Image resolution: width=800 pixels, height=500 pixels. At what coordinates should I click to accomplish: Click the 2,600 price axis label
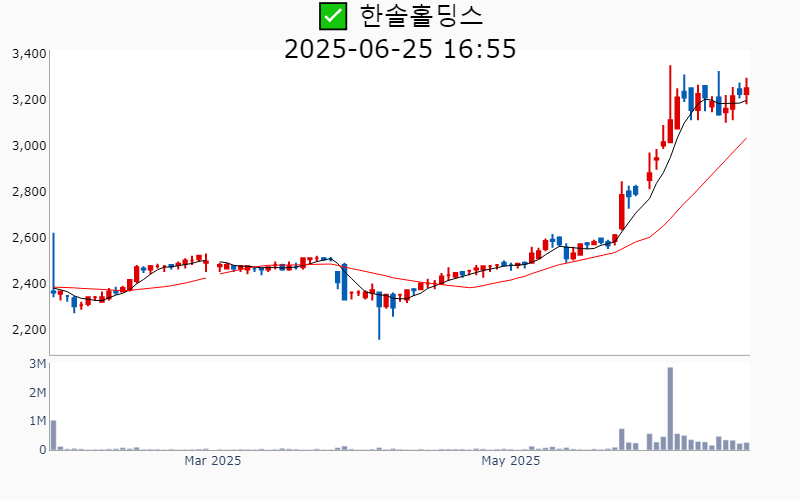tap(29, 238)
